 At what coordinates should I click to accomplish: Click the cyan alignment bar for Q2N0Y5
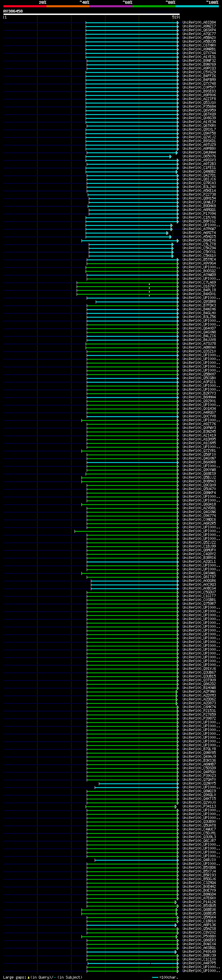138,783
